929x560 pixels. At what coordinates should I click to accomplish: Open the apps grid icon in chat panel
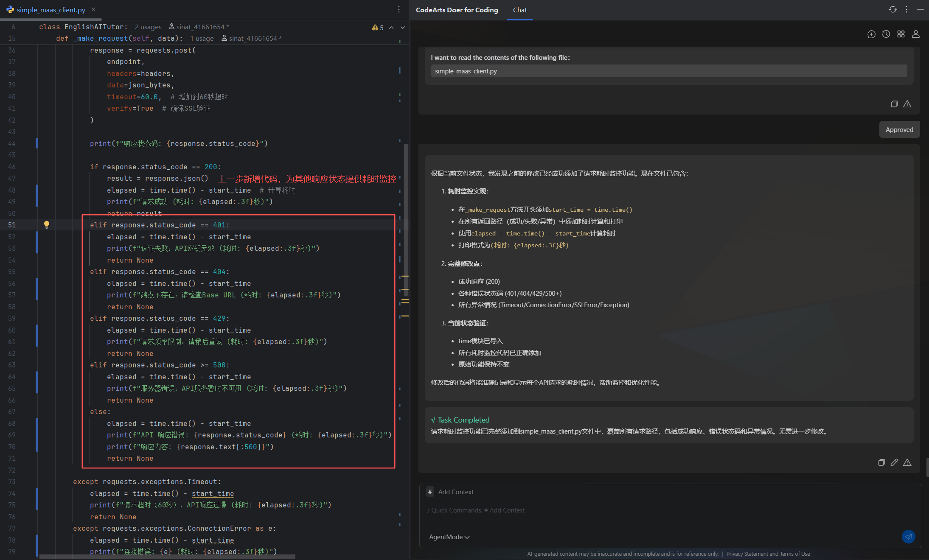click(x=901, y=34)
